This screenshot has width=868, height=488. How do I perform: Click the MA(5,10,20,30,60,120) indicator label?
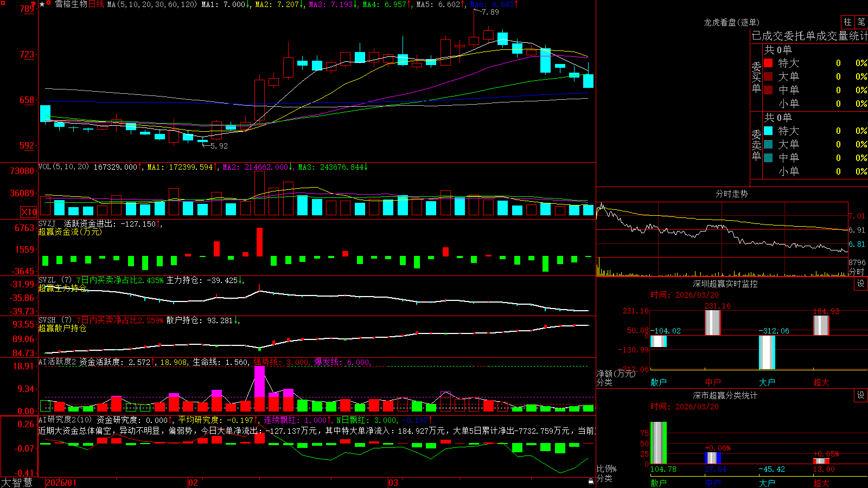pos(152,4)
